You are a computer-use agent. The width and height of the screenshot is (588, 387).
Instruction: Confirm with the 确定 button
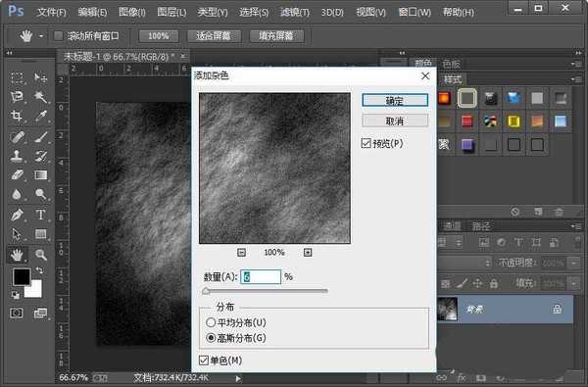pyautogui.click(x=395, y=100)
